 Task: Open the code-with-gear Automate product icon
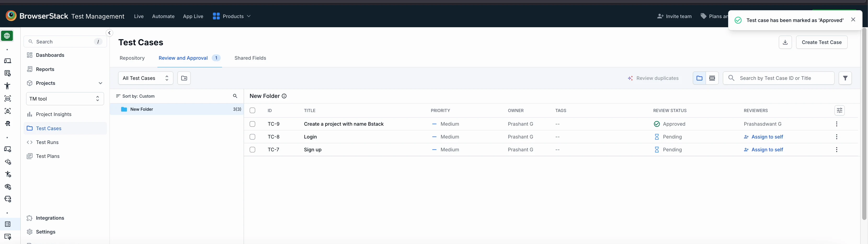pos(8,162)
